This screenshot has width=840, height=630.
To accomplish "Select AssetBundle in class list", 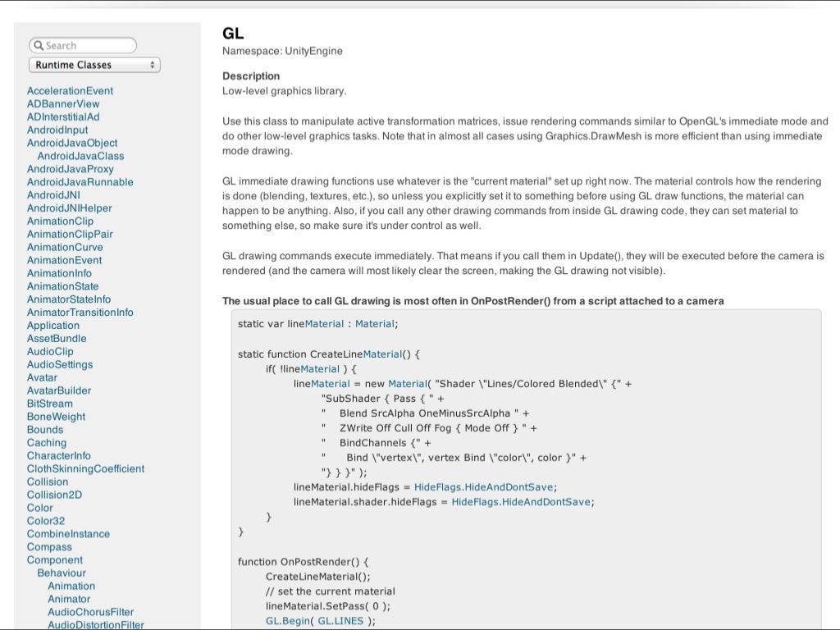I will point(57,339).
